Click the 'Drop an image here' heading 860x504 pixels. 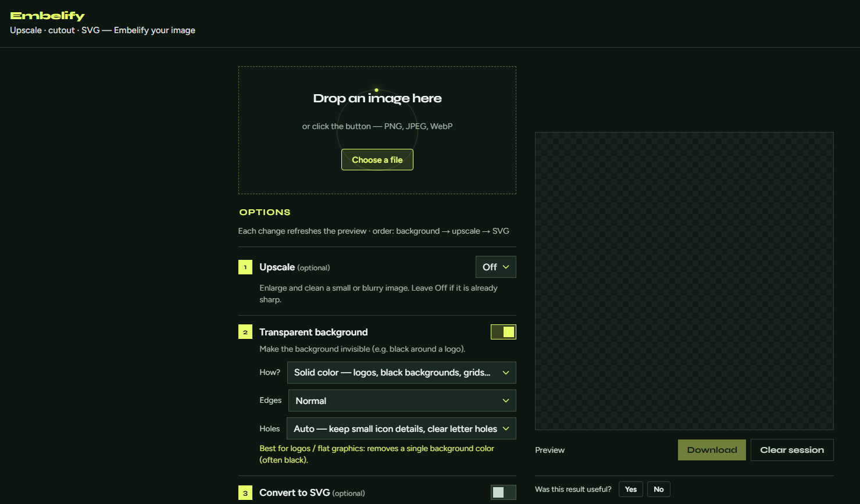(377, 98)
